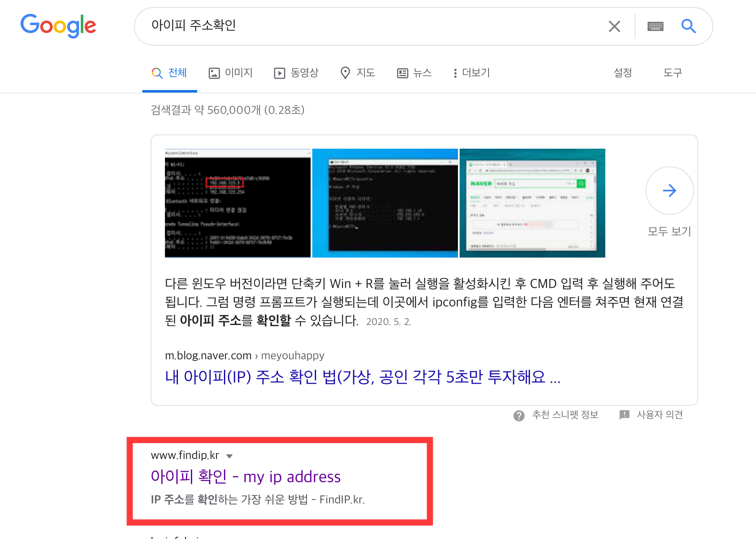Expand the 더보기 menu
756x539 pixels.
[471, 73]
